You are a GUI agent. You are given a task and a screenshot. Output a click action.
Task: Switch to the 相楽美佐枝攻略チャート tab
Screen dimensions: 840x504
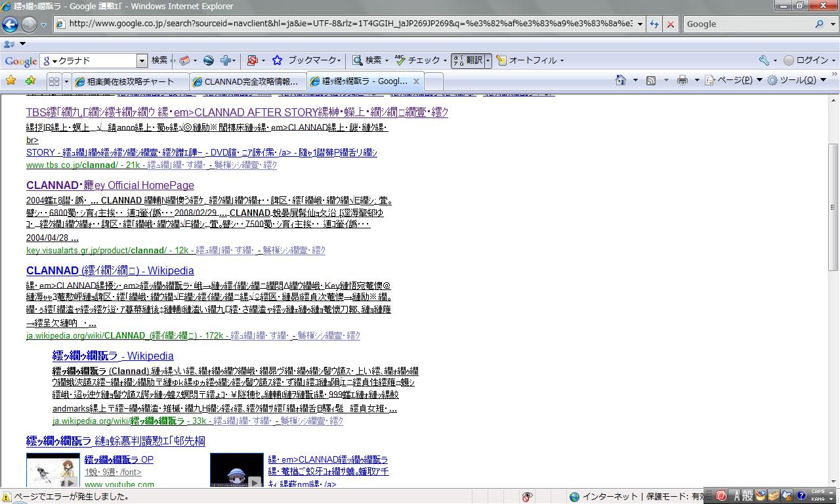pyautogui.click(x=130, y=81)
